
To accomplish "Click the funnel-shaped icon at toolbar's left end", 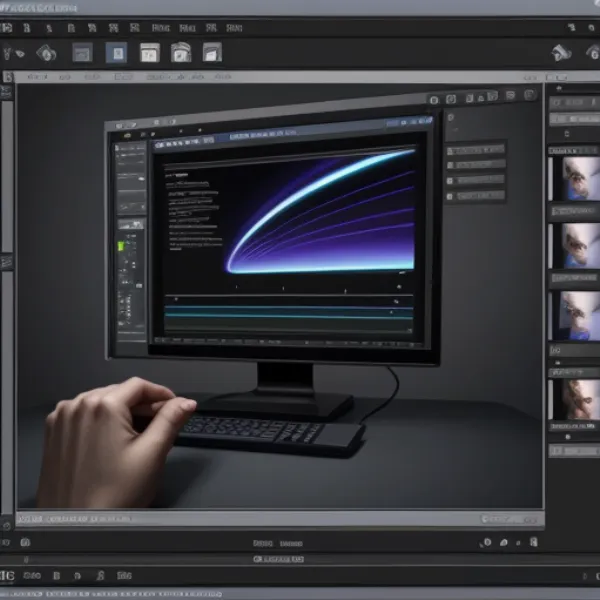I will (7, 53).
